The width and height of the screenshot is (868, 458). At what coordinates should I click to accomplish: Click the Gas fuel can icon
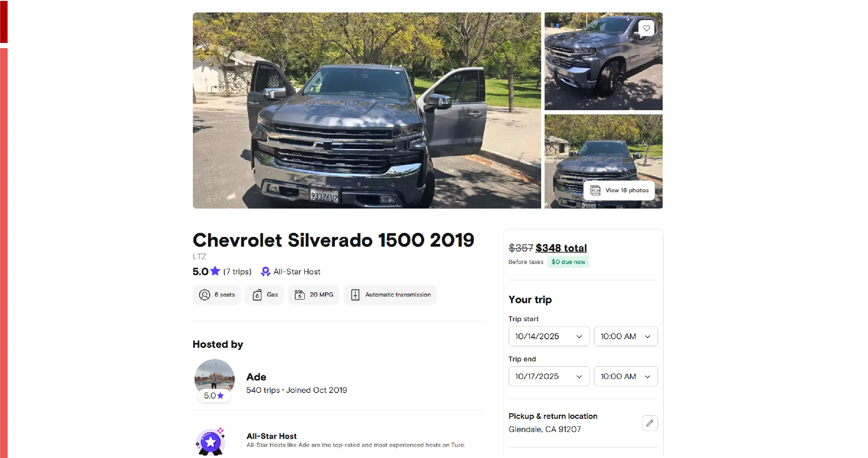(257, 295)
